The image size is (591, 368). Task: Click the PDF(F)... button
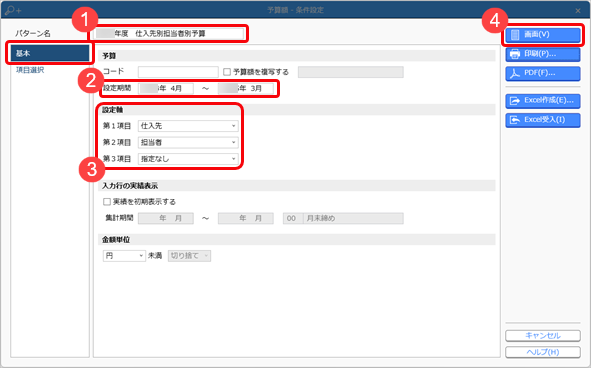tap(543, 74)
